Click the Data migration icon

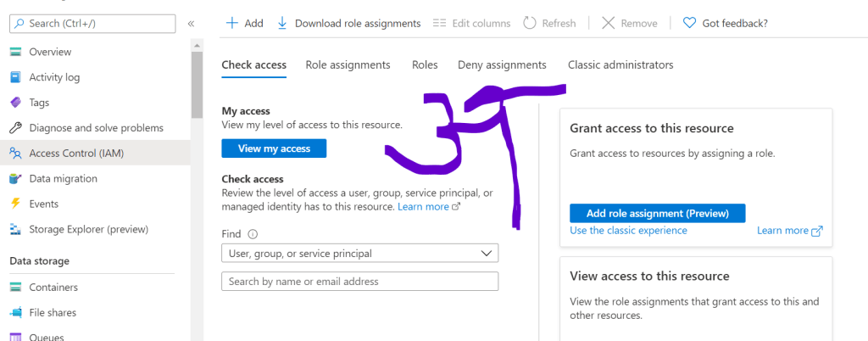15,179
